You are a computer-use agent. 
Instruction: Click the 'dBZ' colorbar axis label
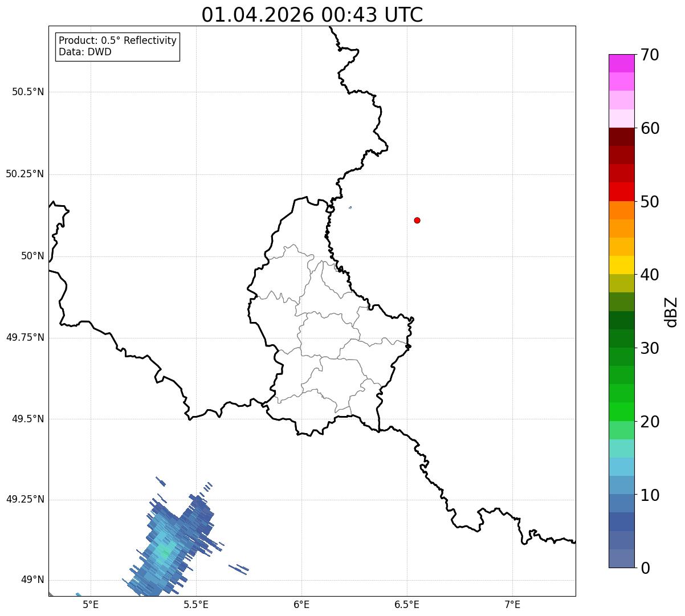point(671,312)
